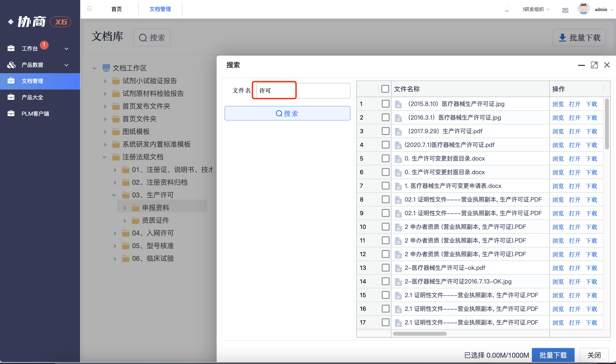Click file icon of 1. 医疗器械生产许可变更申请表.docx

(x=398, y=186)
